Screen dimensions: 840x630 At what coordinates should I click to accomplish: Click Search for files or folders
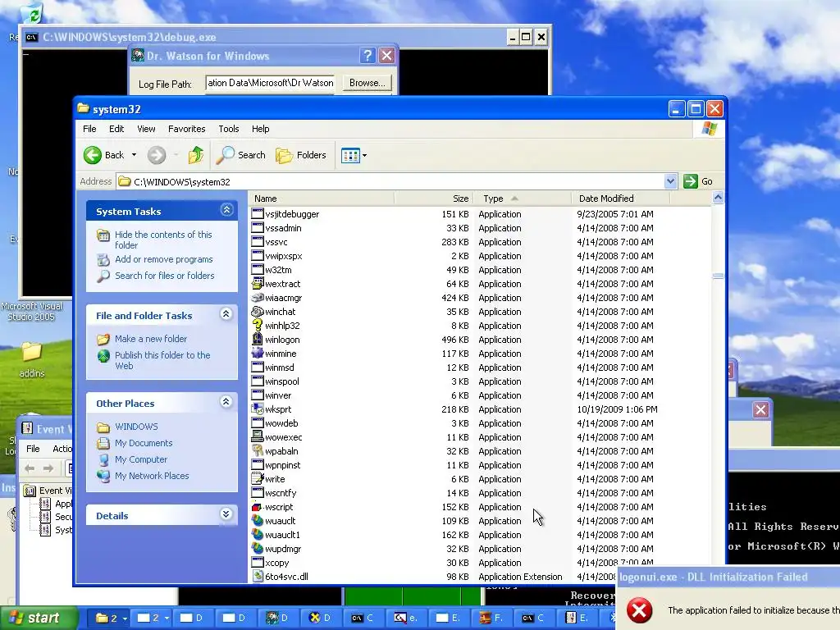[x=164, y=276]
